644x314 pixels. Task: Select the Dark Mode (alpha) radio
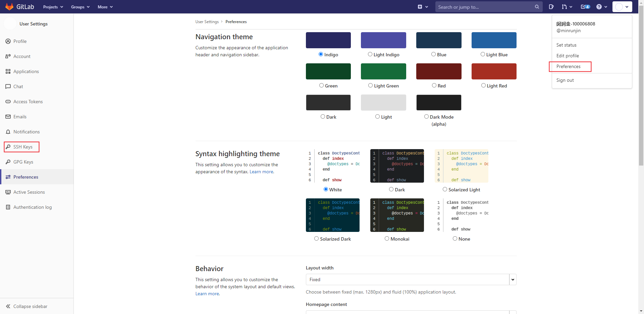tap(426, 117)
